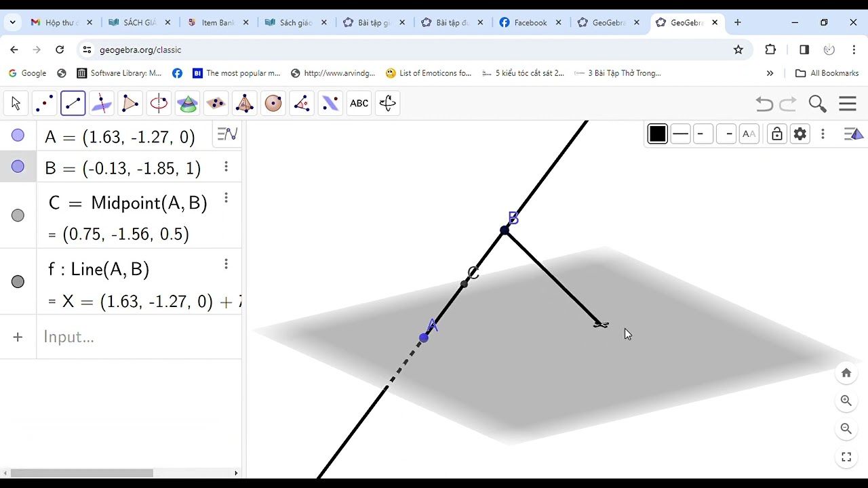Expand the hidden bookmarks chevron
868x488 pixels.
point(770,73)
